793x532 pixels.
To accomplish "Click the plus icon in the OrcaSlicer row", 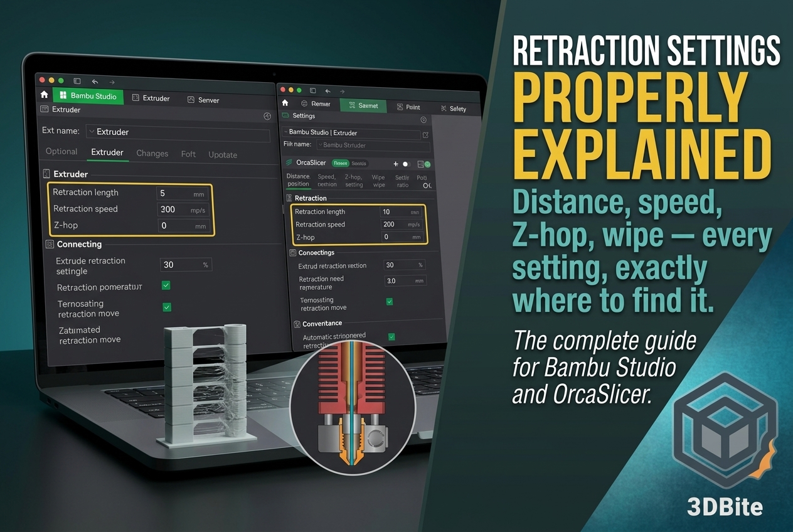I will 396,164.
